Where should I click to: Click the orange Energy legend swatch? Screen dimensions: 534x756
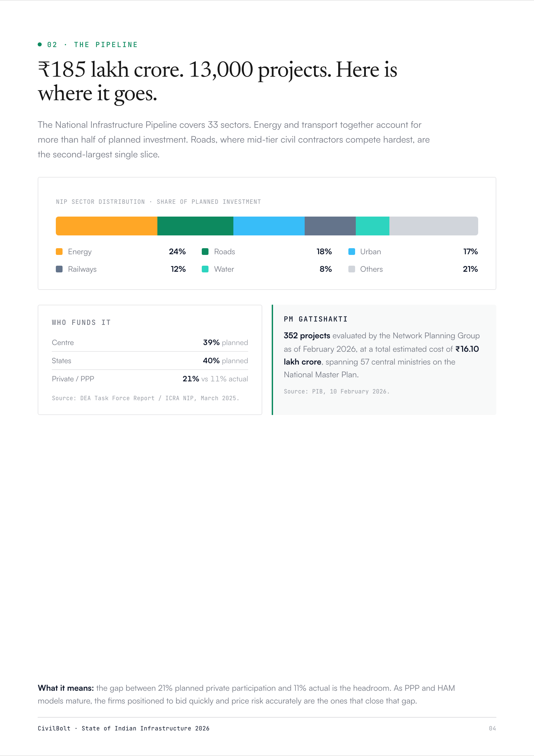tap(59, 252)
